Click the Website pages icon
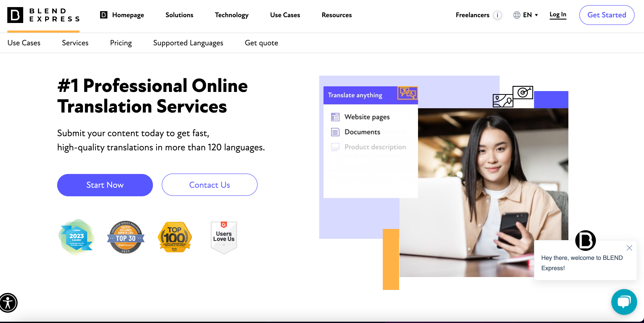This screenshot has height=323, width=644. pos(335,117)
